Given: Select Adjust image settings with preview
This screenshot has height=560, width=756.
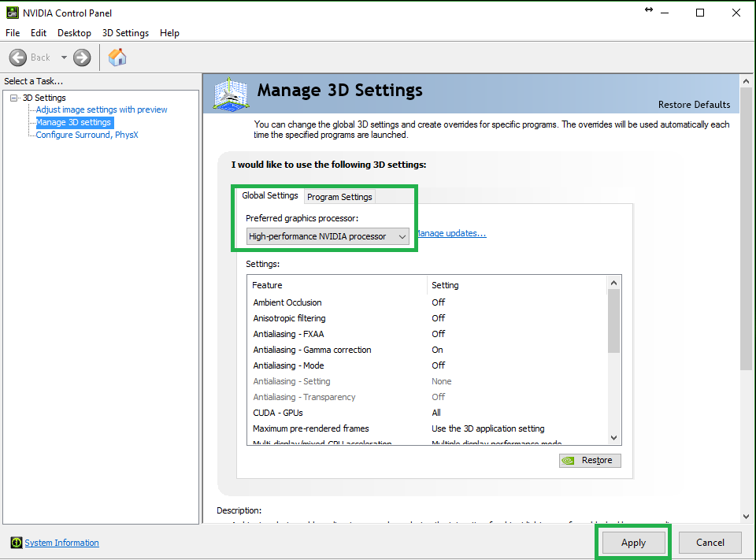Looking at the screenshot, I should (x=102, y=109).
